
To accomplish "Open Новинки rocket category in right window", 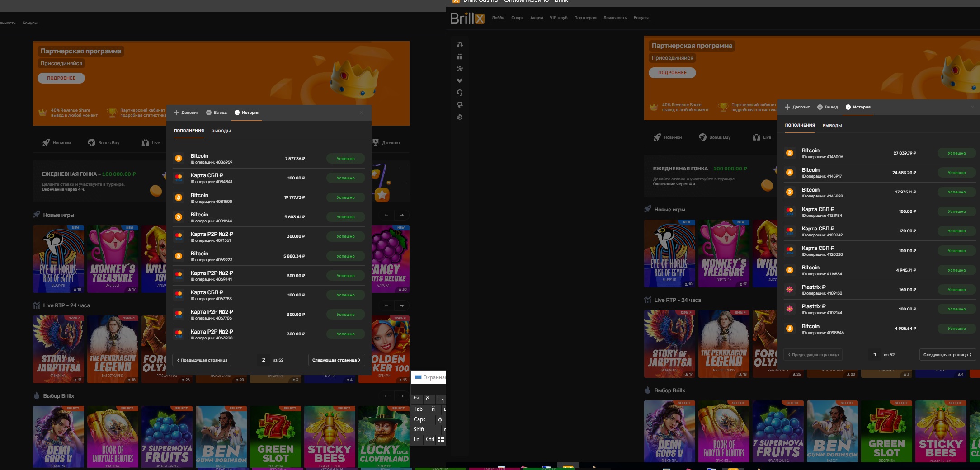I will [x=668, y=137].
